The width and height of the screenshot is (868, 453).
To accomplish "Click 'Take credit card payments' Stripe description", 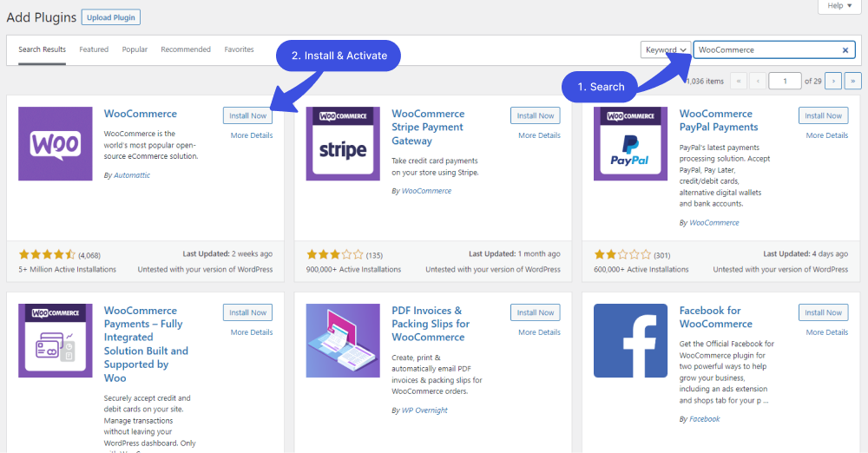I will point(435,167).
